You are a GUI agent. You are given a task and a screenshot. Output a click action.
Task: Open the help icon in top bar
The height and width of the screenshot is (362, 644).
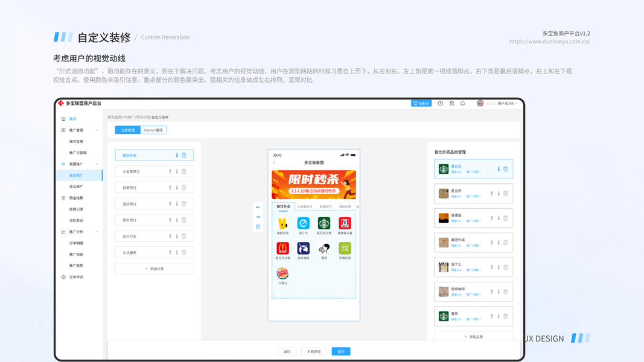[440, 103]
